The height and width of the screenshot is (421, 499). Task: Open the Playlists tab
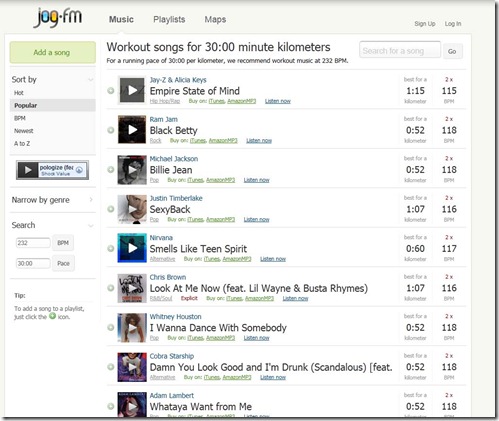169,19
